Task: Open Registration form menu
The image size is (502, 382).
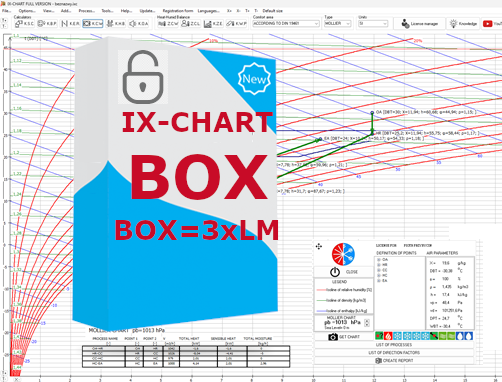Action: click(x=178, y=11)
